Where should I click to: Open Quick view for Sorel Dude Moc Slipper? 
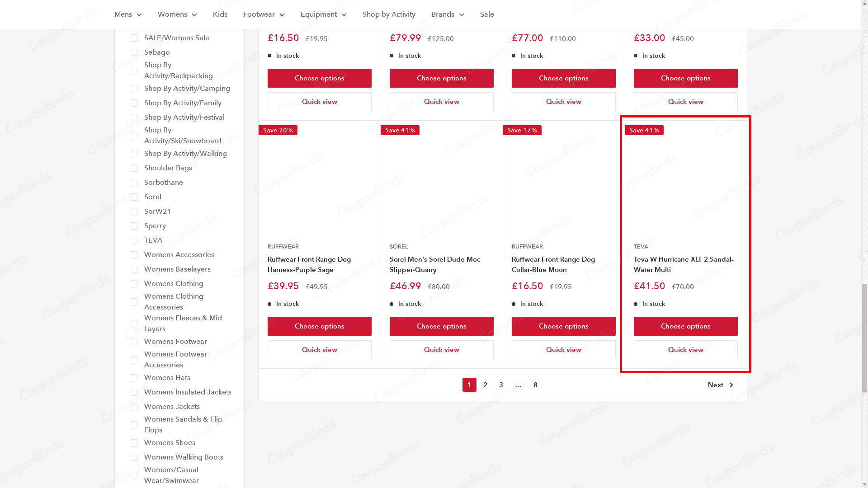point(441,349)
